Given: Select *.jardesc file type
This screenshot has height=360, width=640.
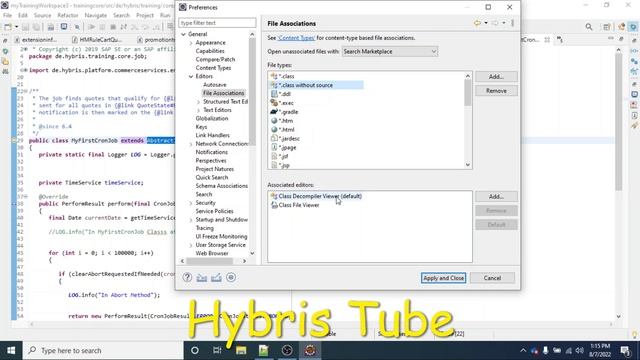Looking at the screenshot, I should tap(289, 139).
